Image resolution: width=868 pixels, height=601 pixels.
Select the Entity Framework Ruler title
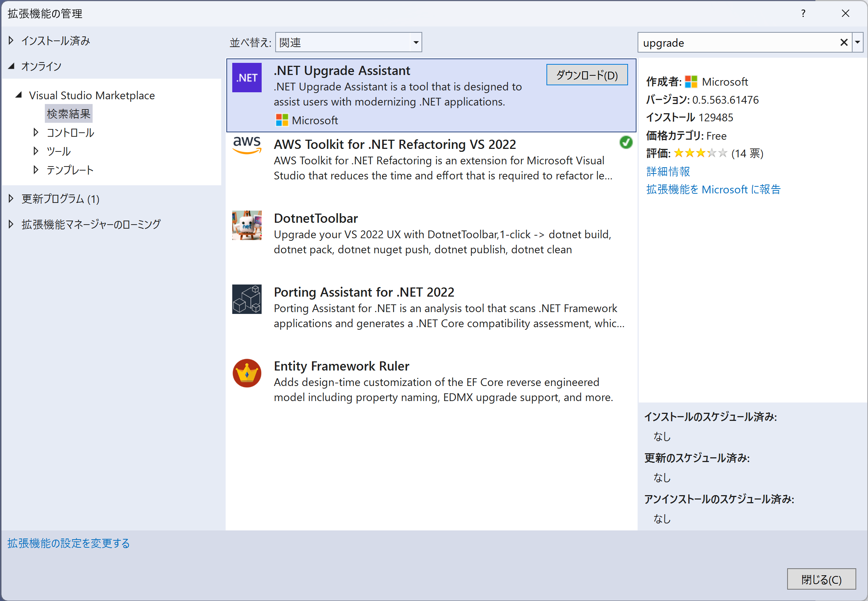341,366
